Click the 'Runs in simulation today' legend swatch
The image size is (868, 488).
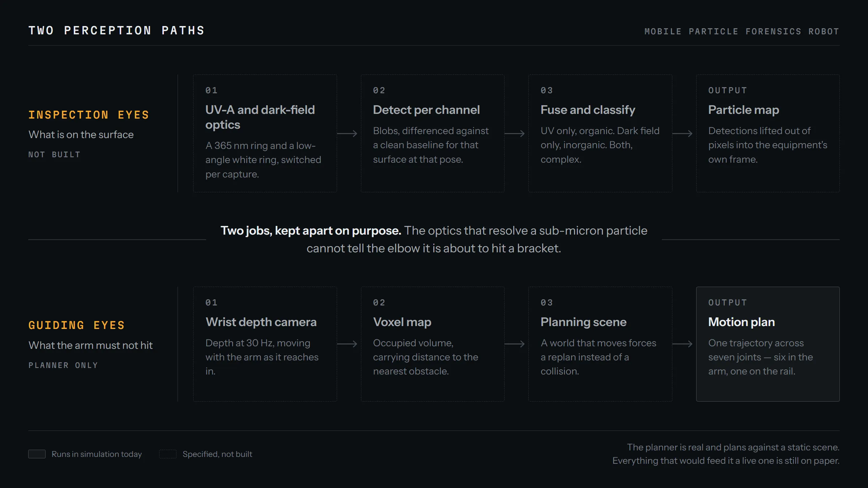point(37,454)
